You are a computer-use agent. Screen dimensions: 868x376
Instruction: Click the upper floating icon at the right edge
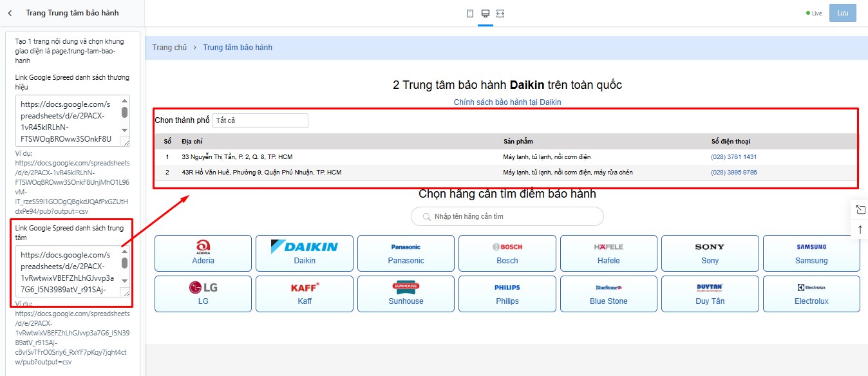coord(860,210)
